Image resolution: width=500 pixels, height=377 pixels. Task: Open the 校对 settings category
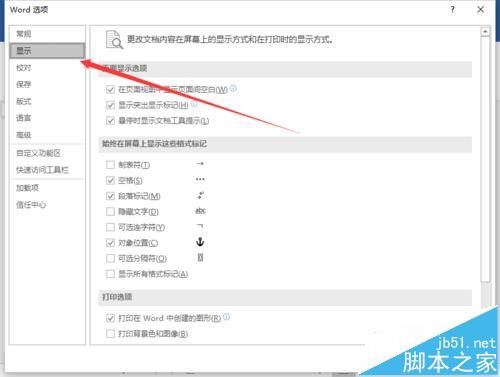47,68
